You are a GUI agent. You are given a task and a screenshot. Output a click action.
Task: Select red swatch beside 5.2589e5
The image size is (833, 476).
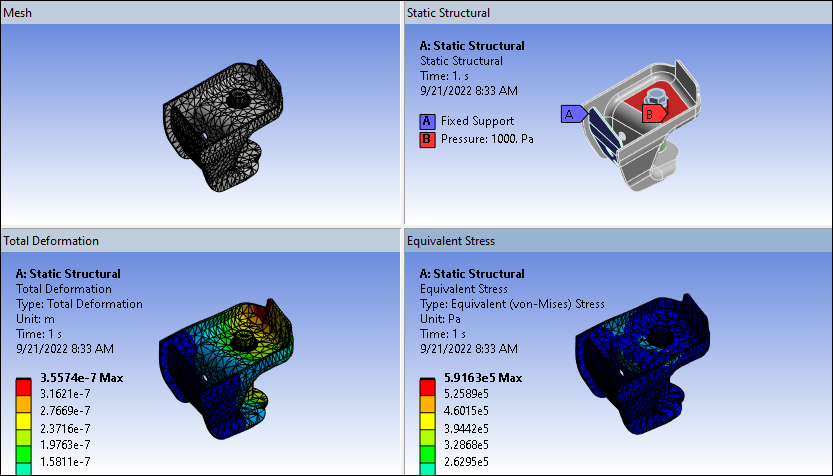(427, 388)
